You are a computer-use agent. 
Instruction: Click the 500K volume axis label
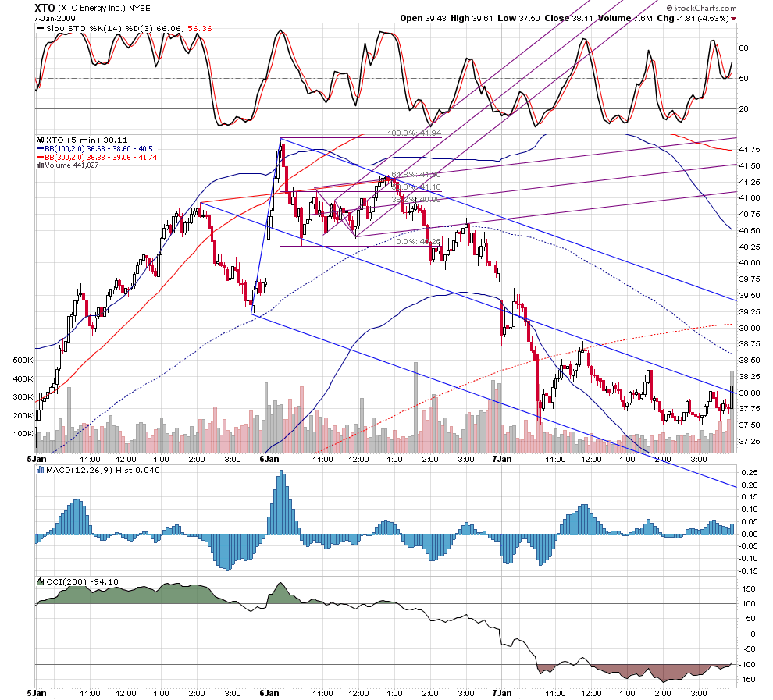click(23, 360)
